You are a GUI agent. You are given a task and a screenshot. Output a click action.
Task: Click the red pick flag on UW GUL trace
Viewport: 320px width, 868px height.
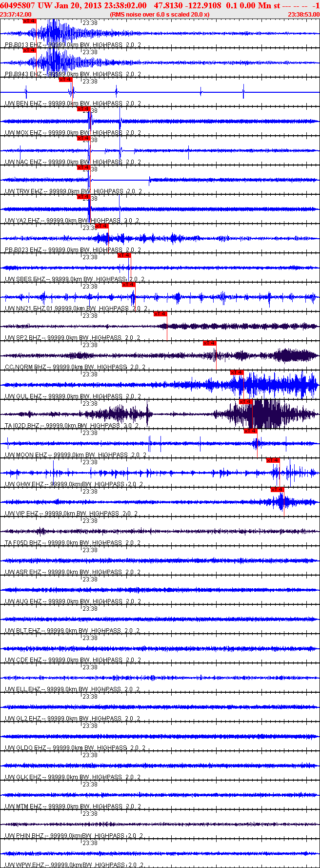pos(237,372)
